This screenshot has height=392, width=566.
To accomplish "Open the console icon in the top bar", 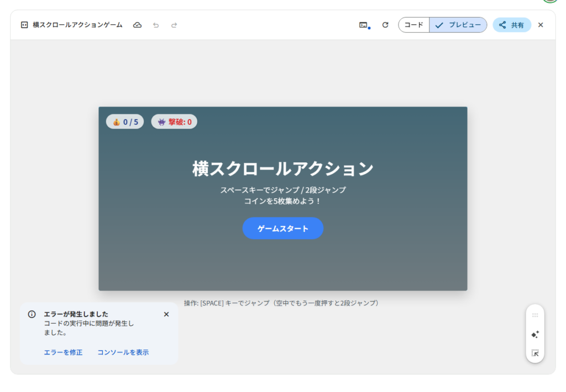I will tap(364, 25).
